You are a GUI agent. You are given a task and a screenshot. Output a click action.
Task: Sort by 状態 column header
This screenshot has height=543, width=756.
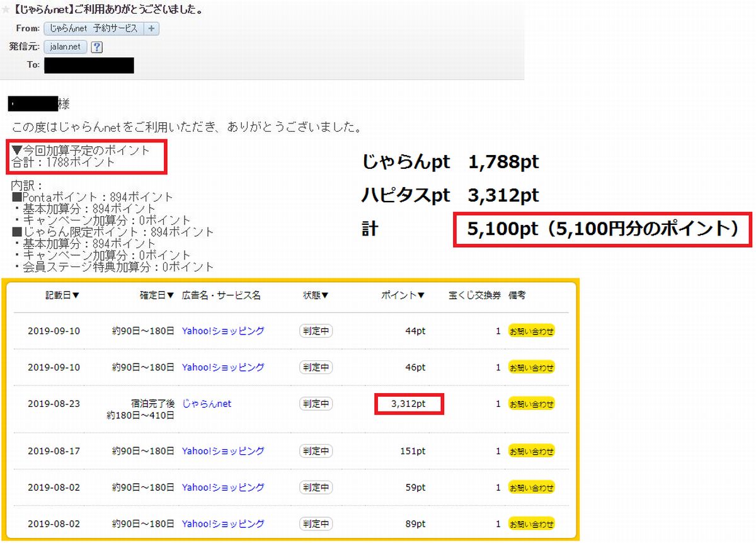tap(316, 295)
